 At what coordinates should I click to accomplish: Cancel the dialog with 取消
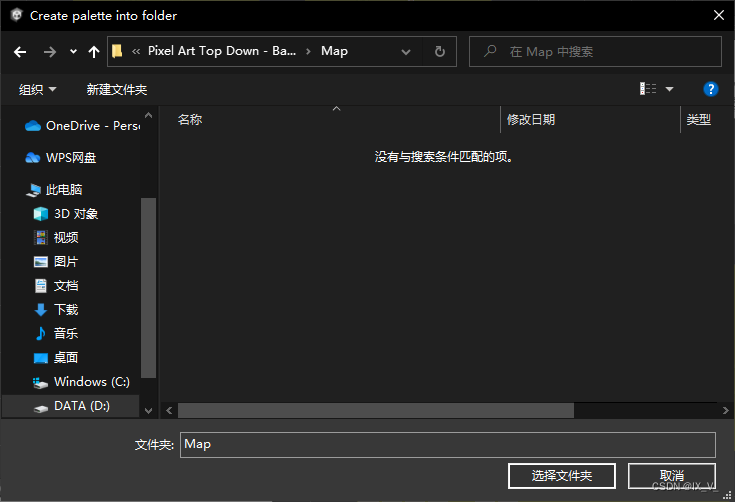[x=672, y=476]
